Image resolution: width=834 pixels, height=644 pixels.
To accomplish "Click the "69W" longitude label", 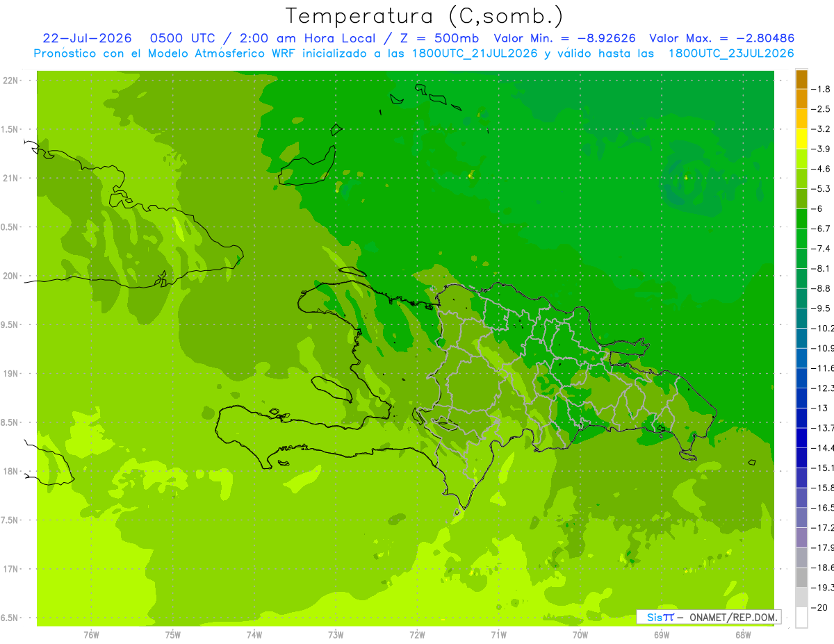I will click(x=662, y=634).
